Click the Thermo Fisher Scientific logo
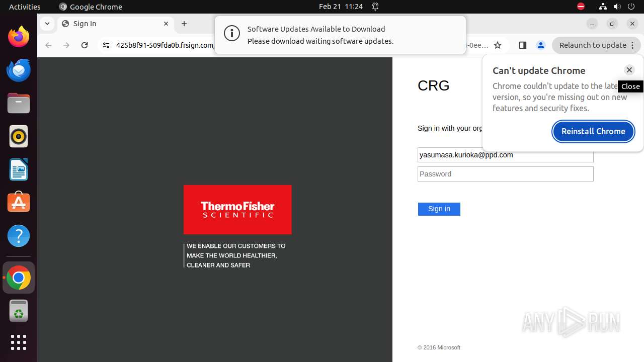This screenshot has width=644, height=362. tap(237, 210)
